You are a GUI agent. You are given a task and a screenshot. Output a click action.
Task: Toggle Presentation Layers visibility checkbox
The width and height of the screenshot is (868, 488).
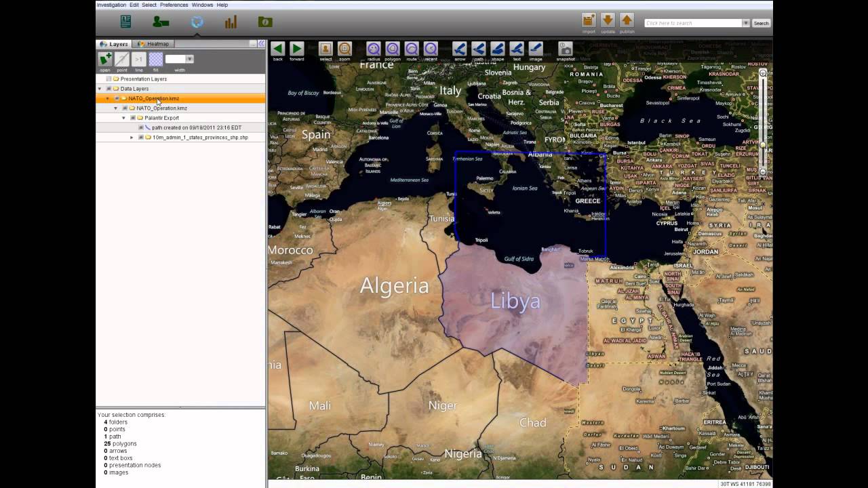(x=108, y=79)
